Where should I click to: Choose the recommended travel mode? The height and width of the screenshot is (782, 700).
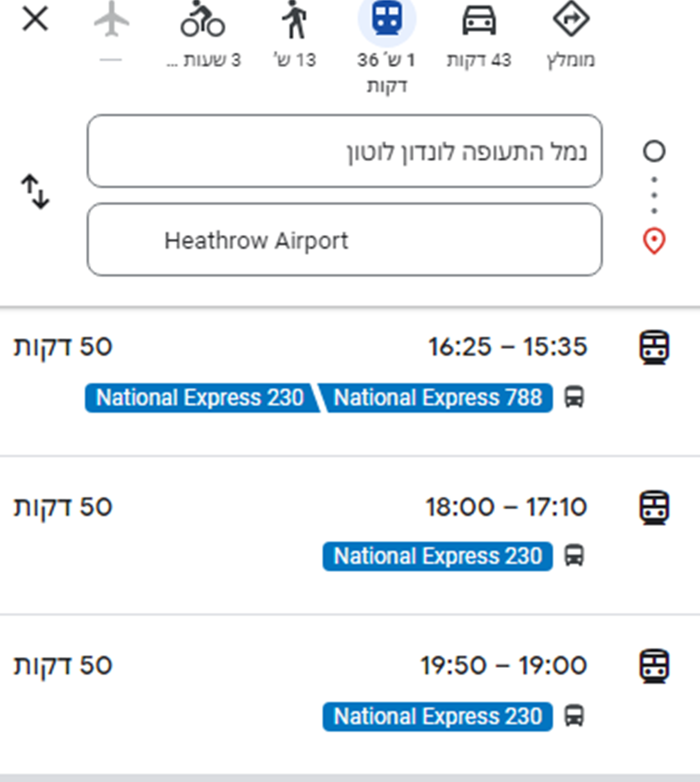[x=571, y=20]
